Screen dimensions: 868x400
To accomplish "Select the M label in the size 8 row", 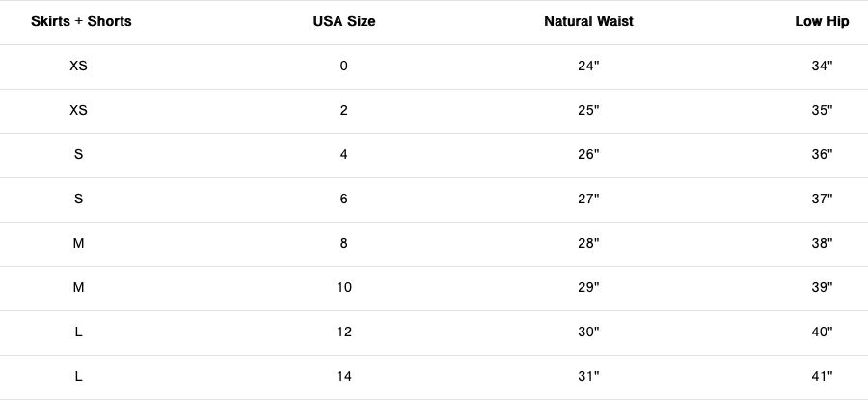I will [79, 243].
